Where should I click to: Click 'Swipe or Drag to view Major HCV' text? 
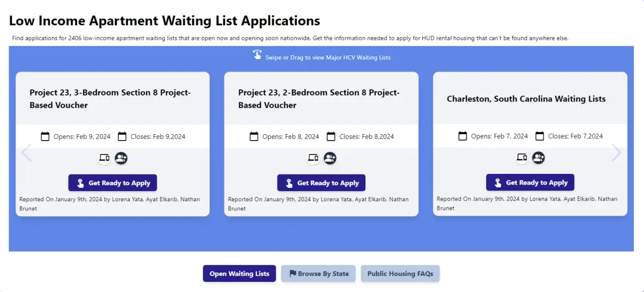tap(328, 57)
